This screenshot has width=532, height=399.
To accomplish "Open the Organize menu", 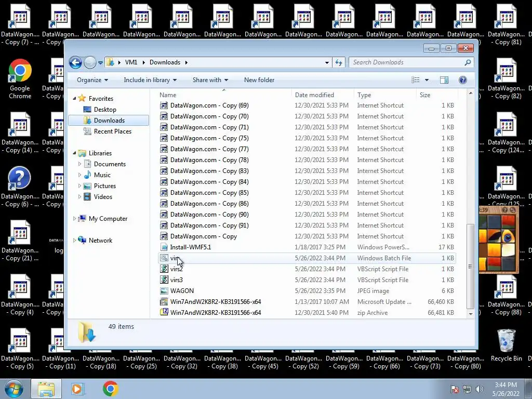I will point(92,80).
